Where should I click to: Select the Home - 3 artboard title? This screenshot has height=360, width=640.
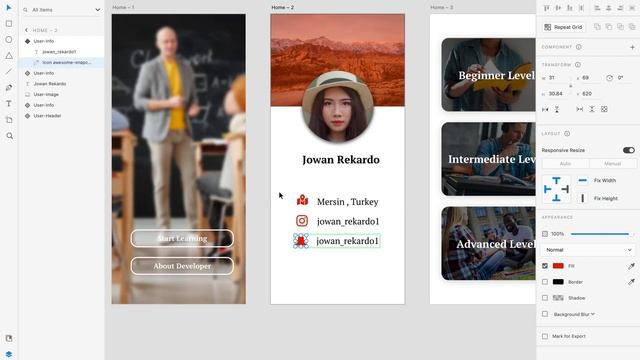[442, 7]
